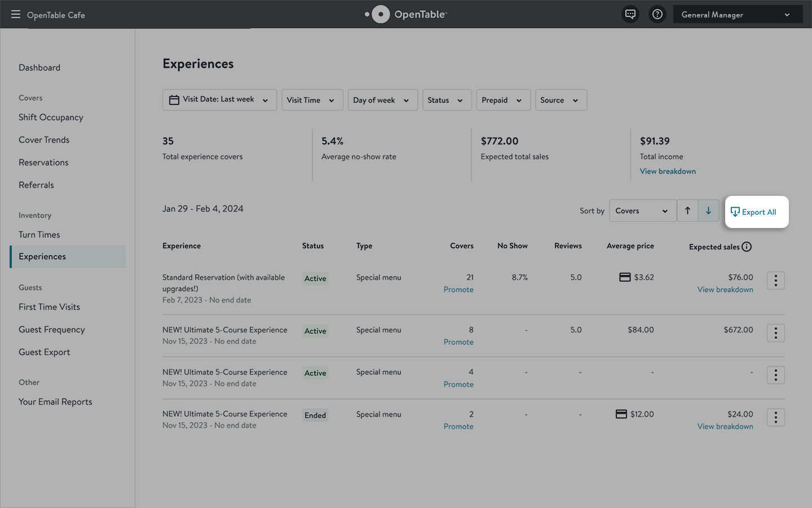View breakdown of Total income
812x508 pixels.
click(x=668, y=171)
